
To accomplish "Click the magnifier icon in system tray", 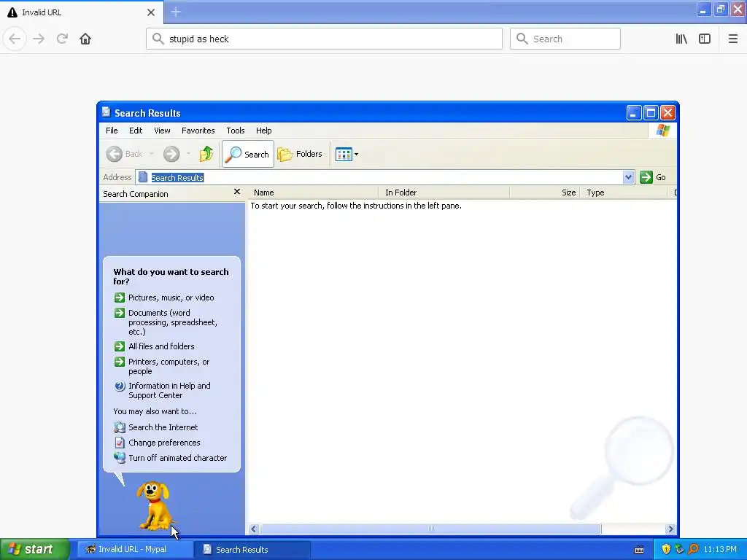I will point(693,549).
